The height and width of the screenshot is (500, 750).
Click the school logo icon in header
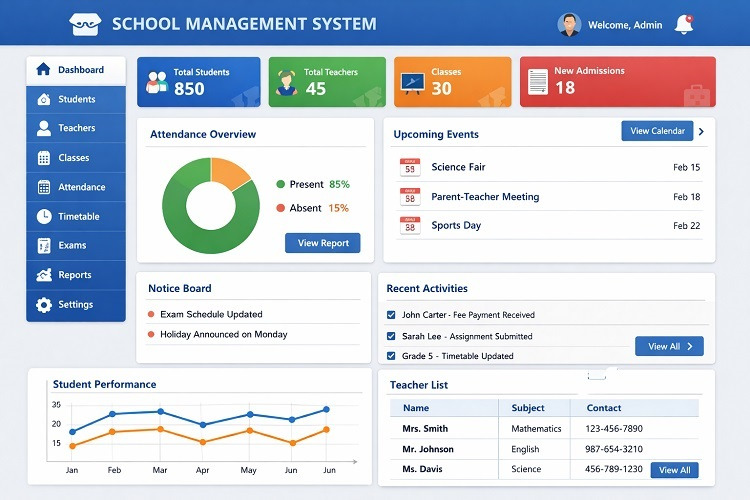coord(85,24)
